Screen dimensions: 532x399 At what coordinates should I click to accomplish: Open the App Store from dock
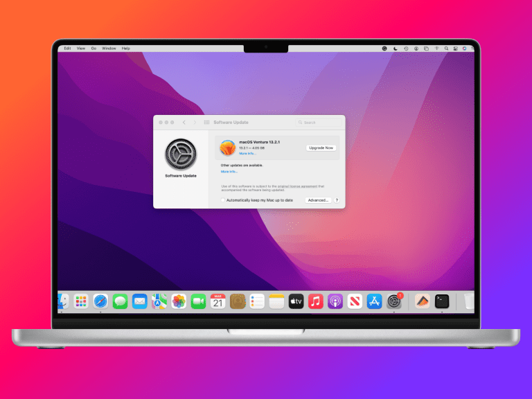click(x=375, y=301)
